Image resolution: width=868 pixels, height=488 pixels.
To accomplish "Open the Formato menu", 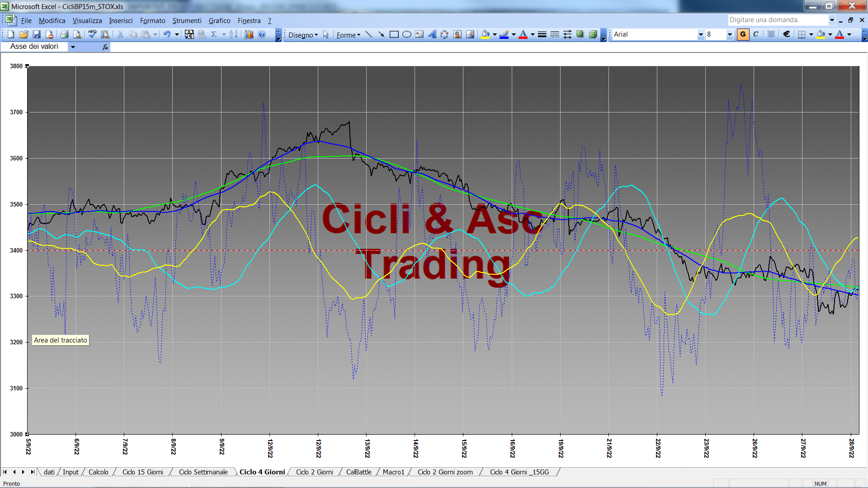I will click(153, 21).
